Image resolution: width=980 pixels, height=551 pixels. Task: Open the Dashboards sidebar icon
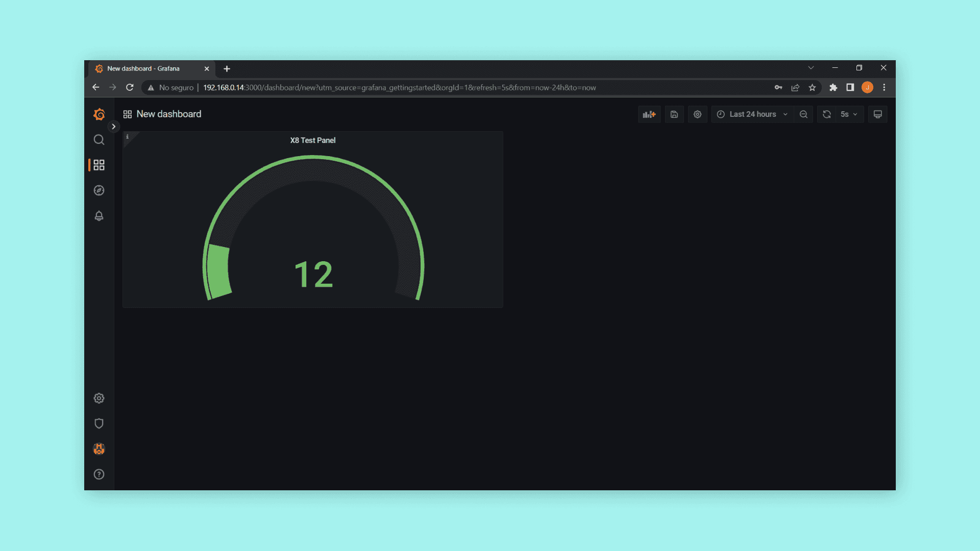pos(99,165)
